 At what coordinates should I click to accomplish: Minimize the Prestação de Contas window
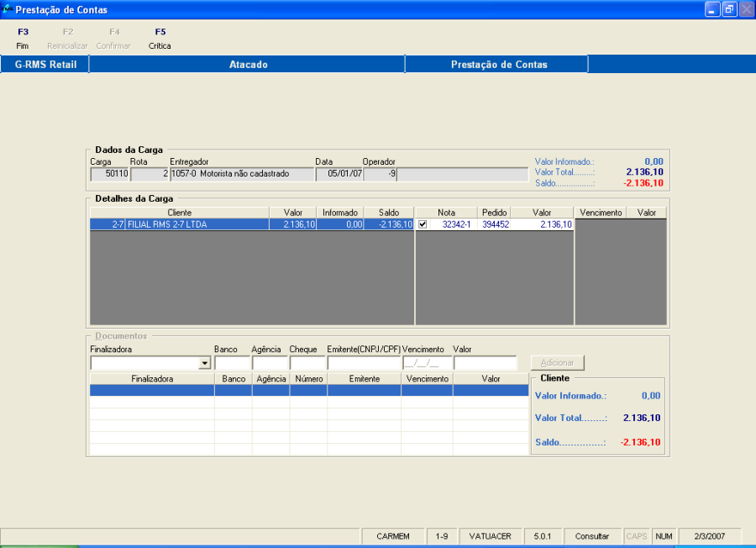712,9
